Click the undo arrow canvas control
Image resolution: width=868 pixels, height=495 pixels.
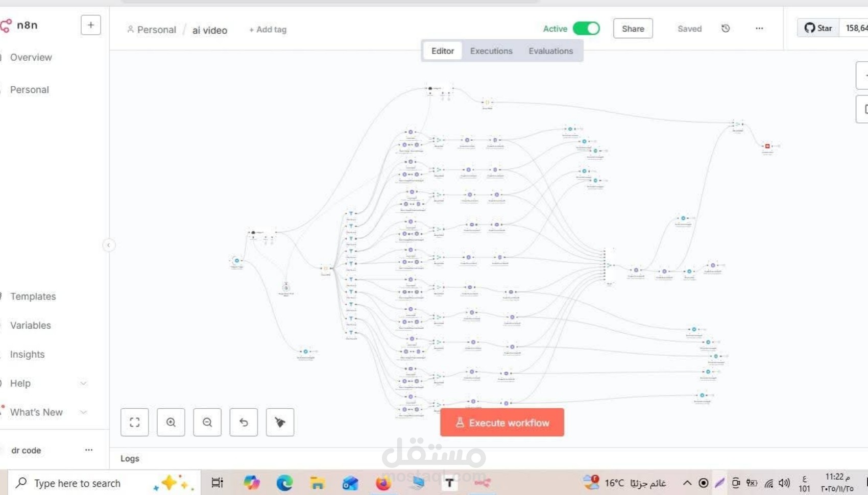pos(244,422)
